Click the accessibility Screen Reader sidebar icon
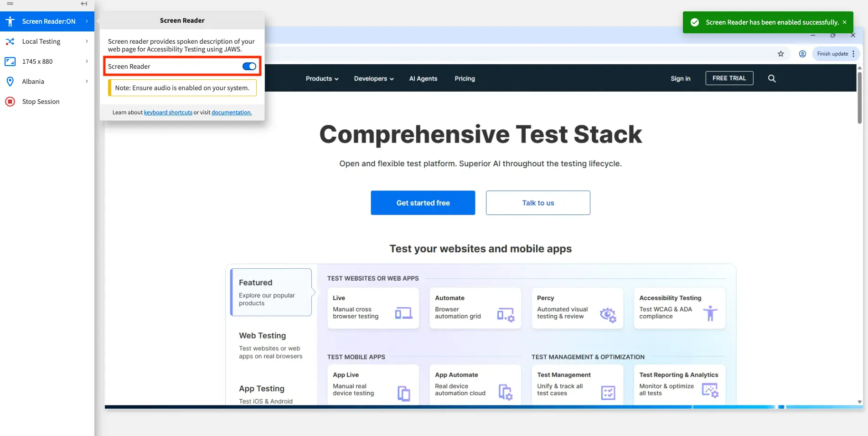This screenshot has width=868, height=436. coord(10,21)
